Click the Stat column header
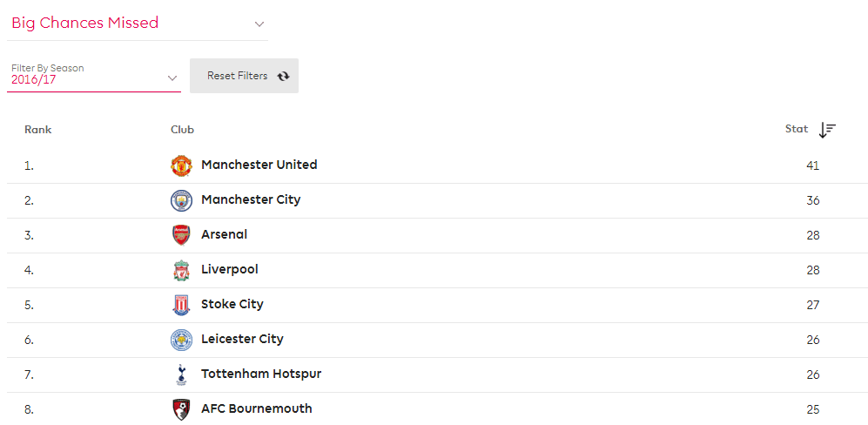 (797, 129)
